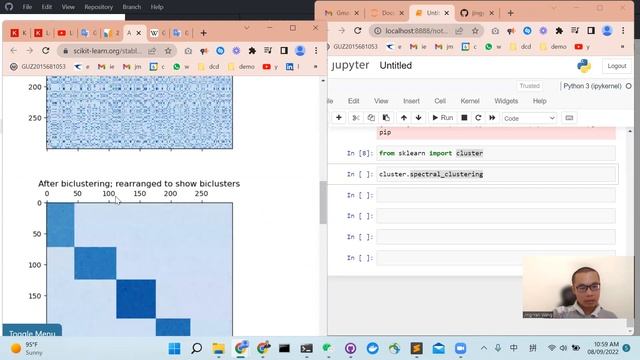Open the Cell menu in Jupyter
This screenshot has height=360, width=640.
coord(440,101)
